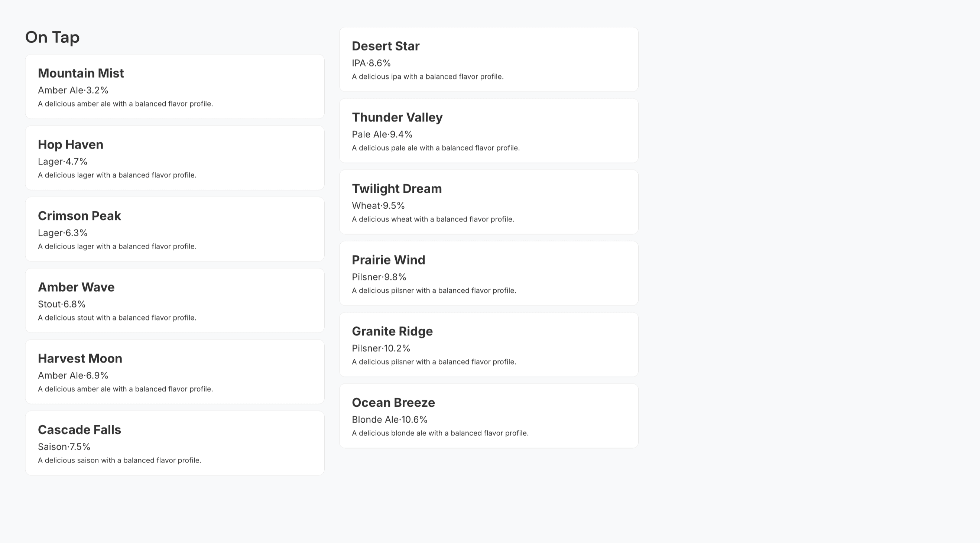Screen dimensions: 980x543
Task: Click the Thunder Valley card
Action: click(489, 130)
